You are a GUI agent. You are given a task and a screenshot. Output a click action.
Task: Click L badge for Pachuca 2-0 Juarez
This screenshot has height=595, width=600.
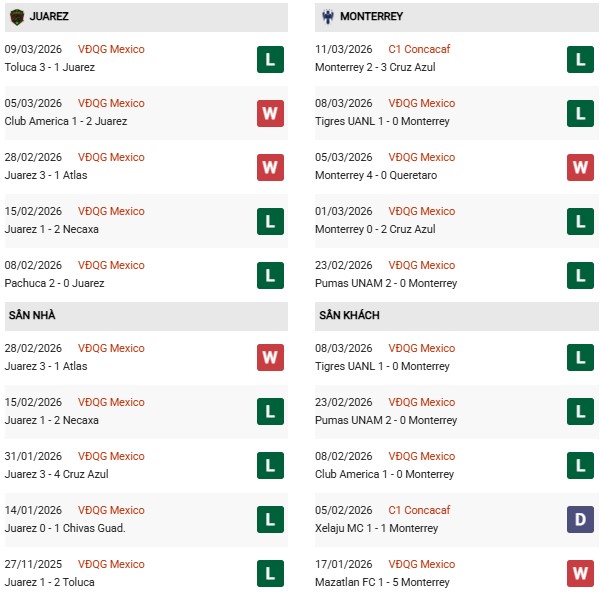(270, 275)
